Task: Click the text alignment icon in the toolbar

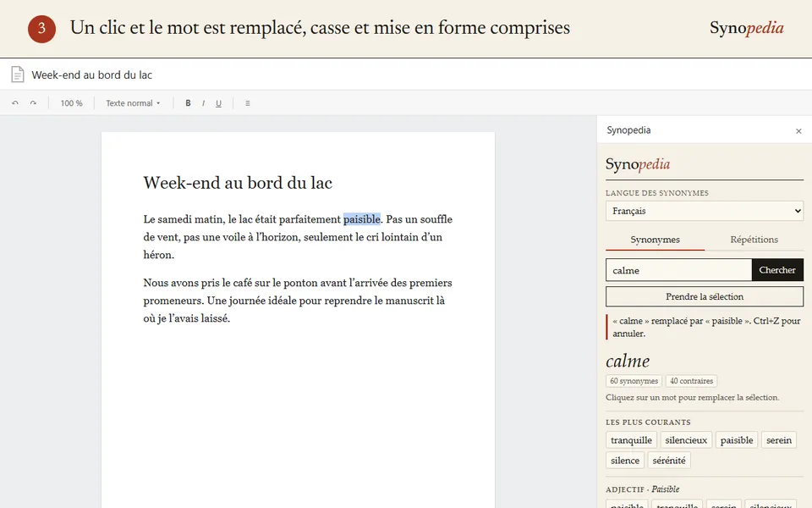Action: coord(248,103)
